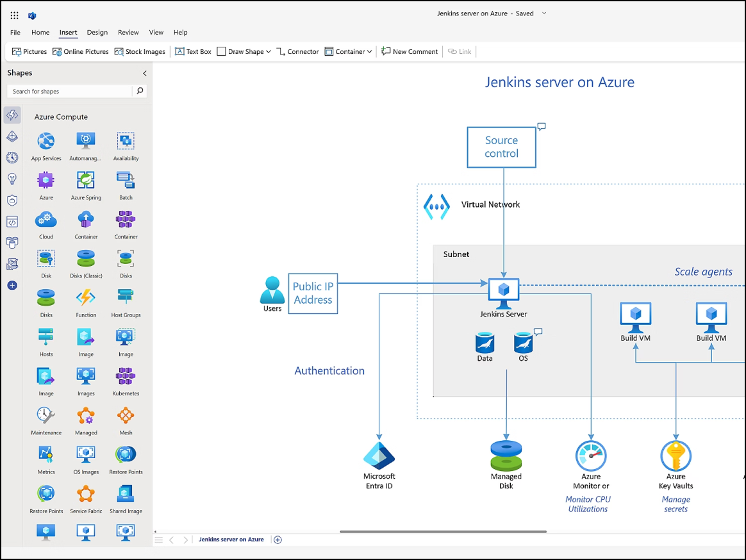Select the Maintenance shape
Screen dimensions: 746x560
(46, 420)
